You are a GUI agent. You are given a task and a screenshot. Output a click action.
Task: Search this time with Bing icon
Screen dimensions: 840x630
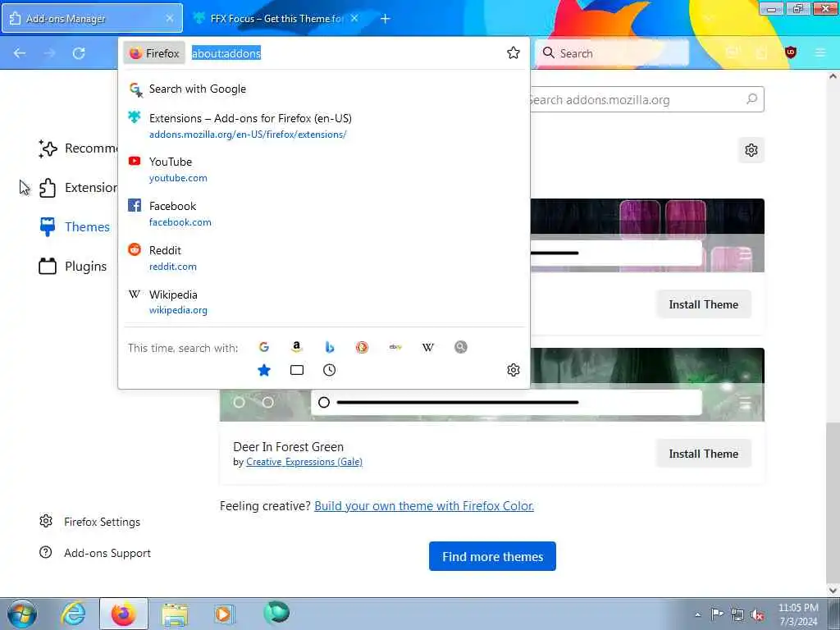330,347
